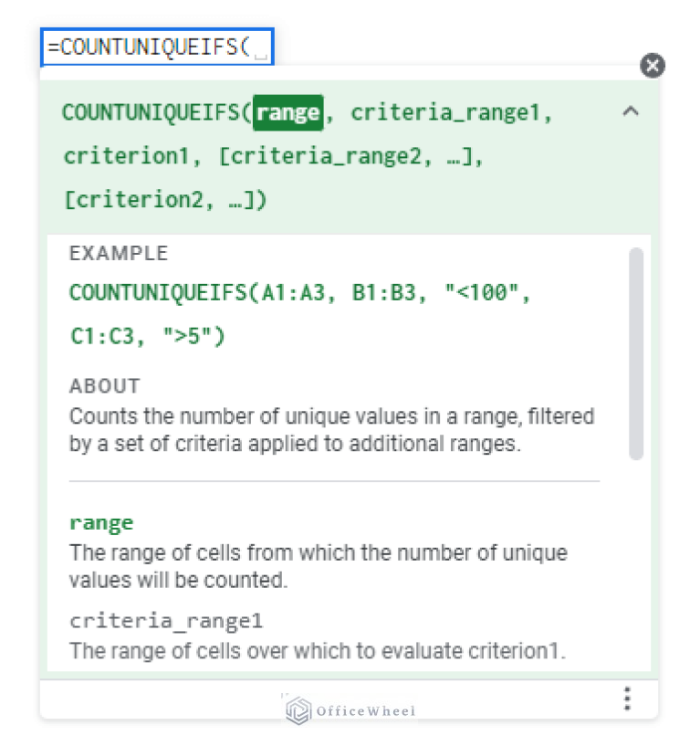Click the C1:C3, ">5") example line
The image size is (700, 746).
coord(147,336)
